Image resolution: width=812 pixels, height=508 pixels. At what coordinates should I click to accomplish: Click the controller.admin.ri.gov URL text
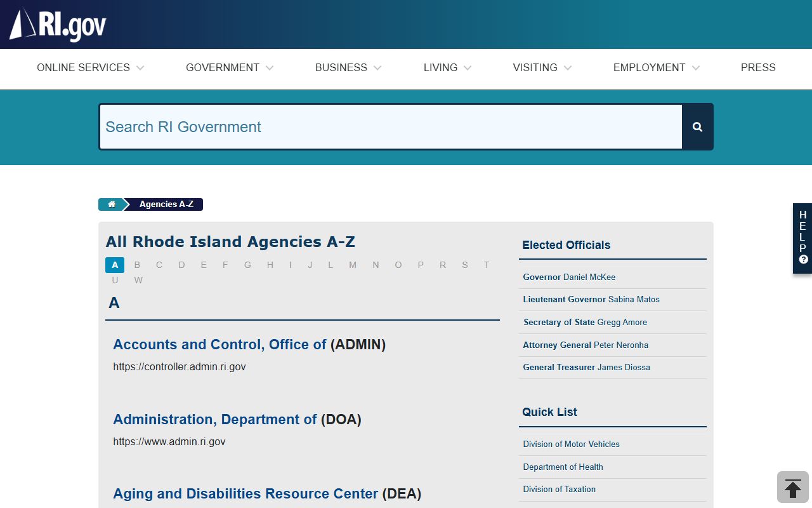tap(180, 366)
